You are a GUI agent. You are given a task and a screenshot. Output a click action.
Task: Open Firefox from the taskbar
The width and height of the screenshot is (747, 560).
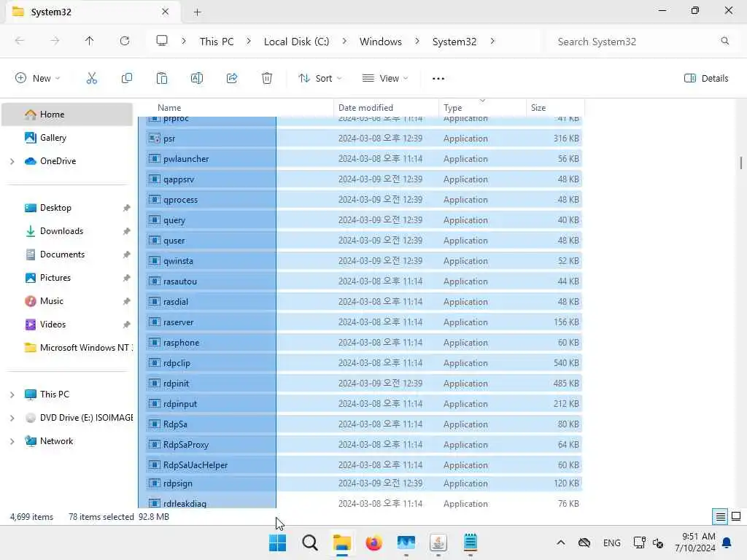(x=374, y=542)
